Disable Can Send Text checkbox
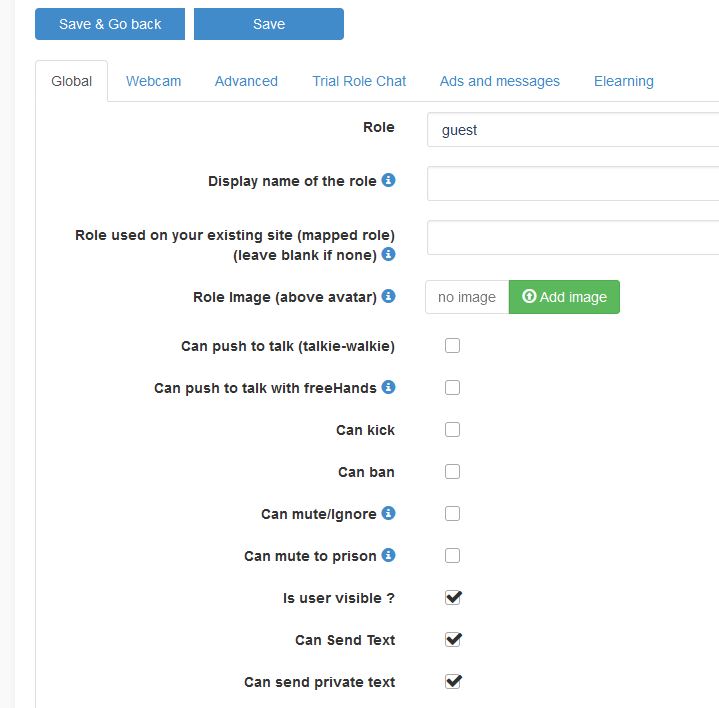This screenshot has height=708, width=719. point(453,640)
